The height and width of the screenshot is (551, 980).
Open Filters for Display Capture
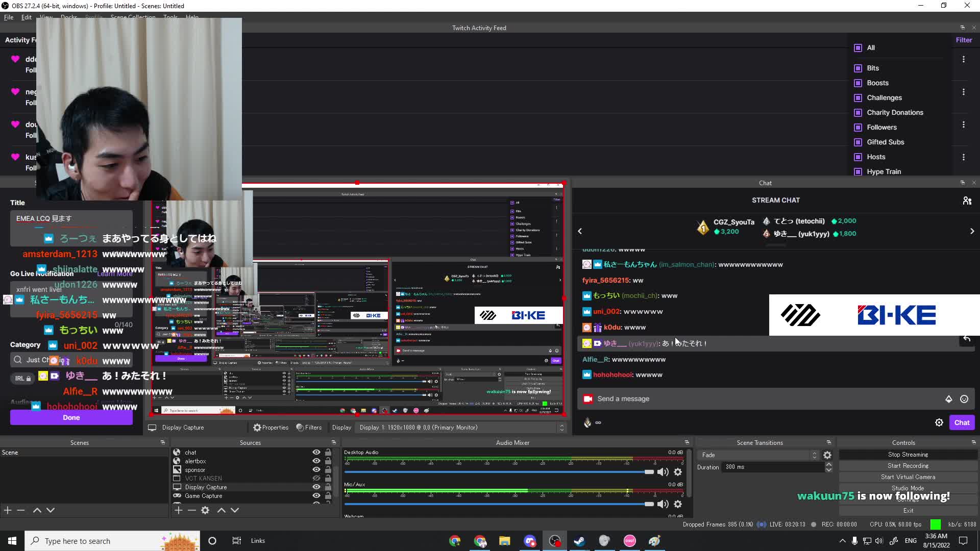[x=309, y=428]
